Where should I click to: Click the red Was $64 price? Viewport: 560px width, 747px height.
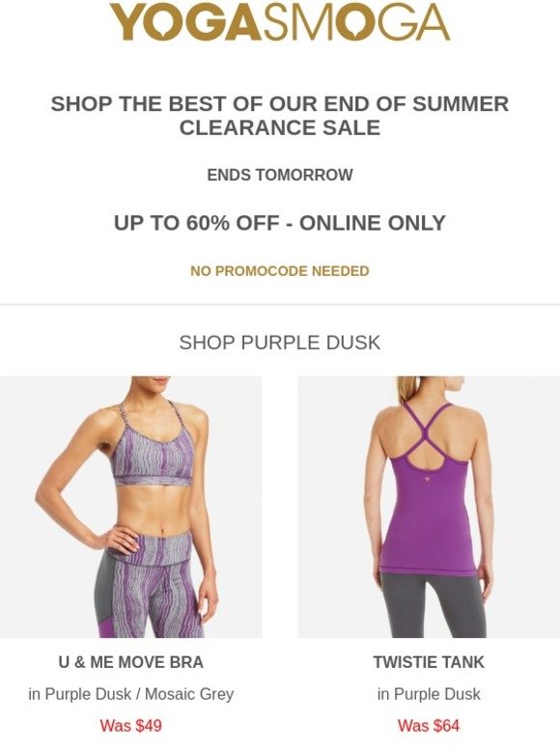429,726
